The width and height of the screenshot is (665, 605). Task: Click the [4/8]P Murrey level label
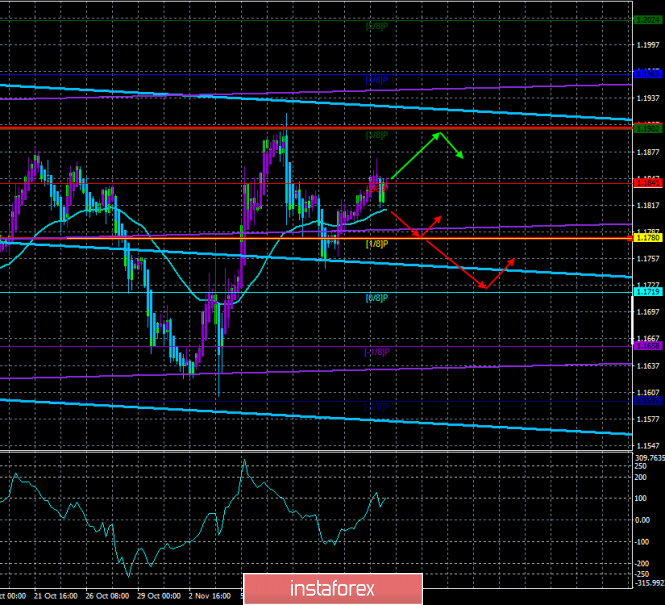377,80
